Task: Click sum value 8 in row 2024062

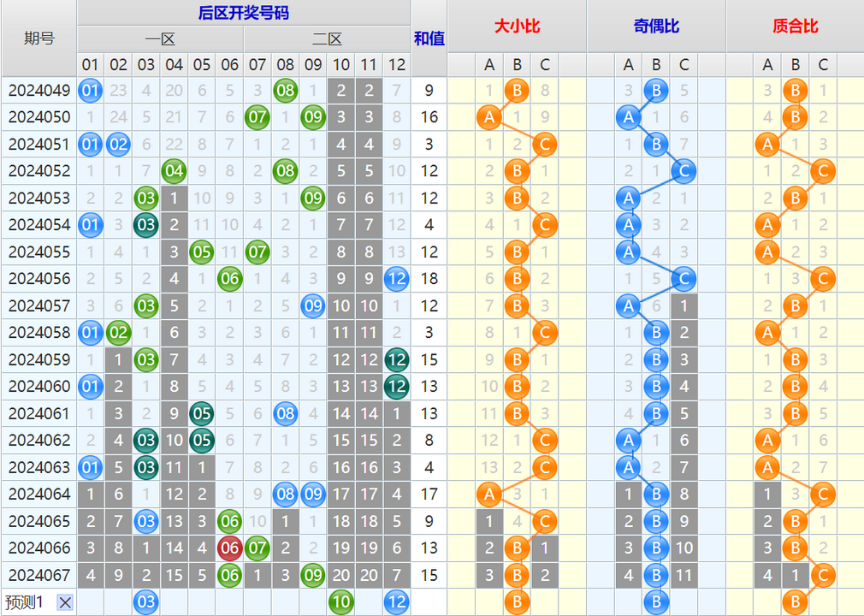Action: tap(429, 441)
